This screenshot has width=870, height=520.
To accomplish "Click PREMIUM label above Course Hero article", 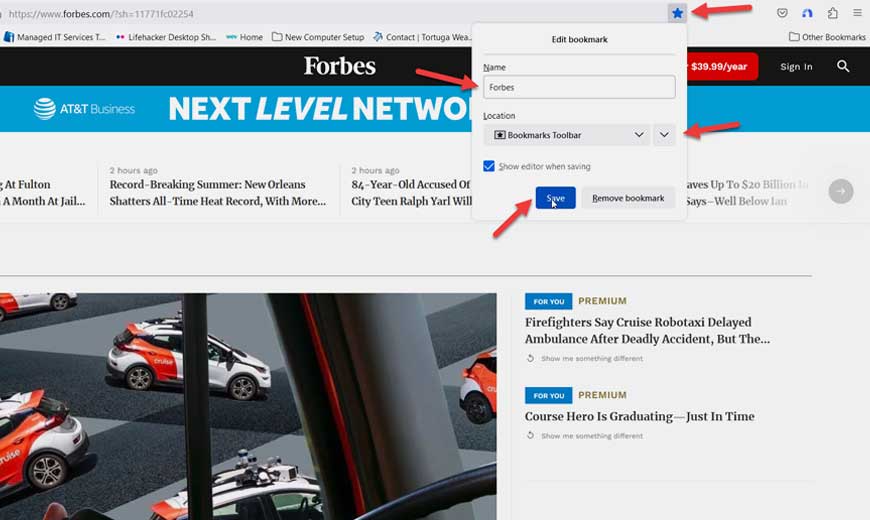I will (x=602, y=395).
